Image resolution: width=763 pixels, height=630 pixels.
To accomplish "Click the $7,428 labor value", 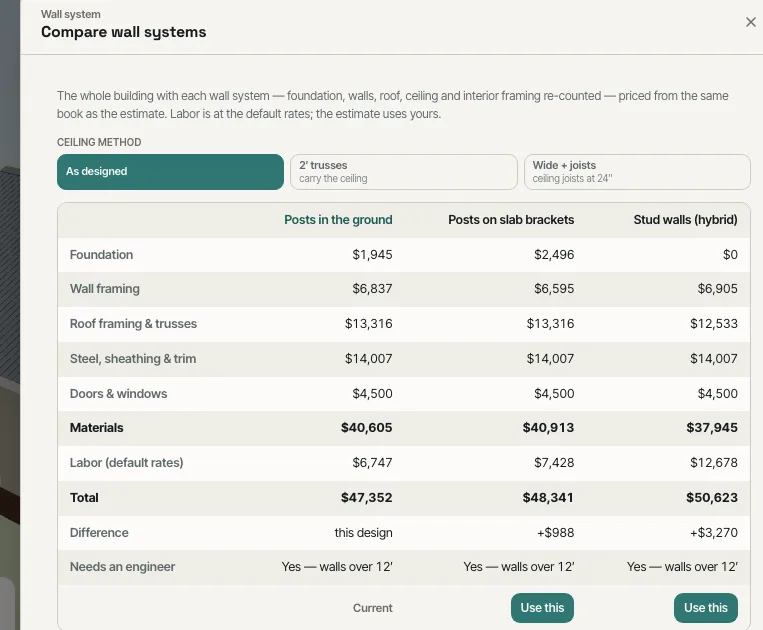I will coord(554,463).
